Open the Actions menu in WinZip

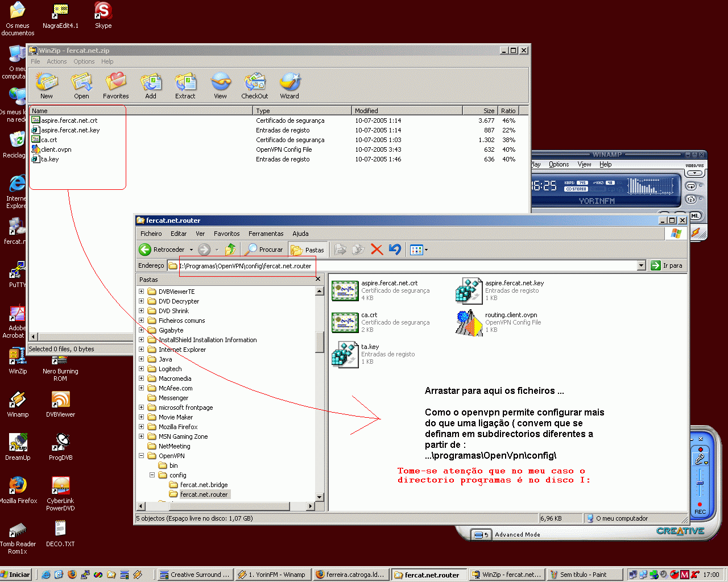pyautogui.click(x=56, y=61)
